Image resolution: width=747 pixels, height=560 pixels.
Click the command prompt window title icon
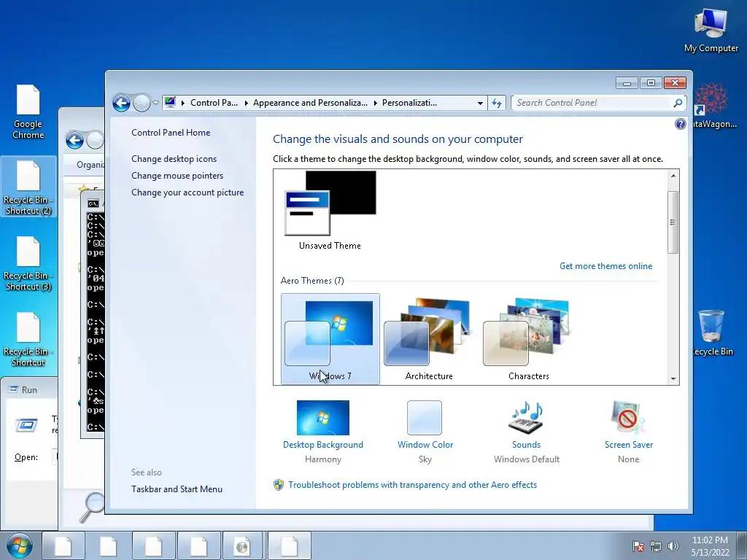(x=93, y=203)
